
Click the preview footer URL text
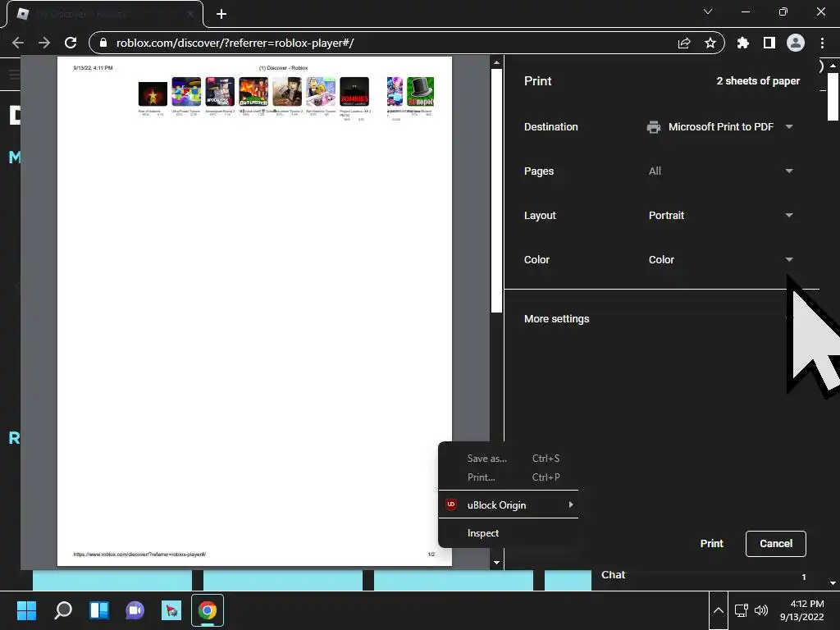139,555
